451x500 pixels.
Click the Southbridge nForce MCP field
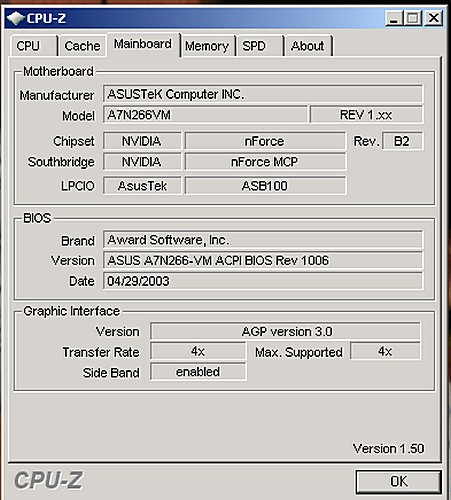coord(265,162)
